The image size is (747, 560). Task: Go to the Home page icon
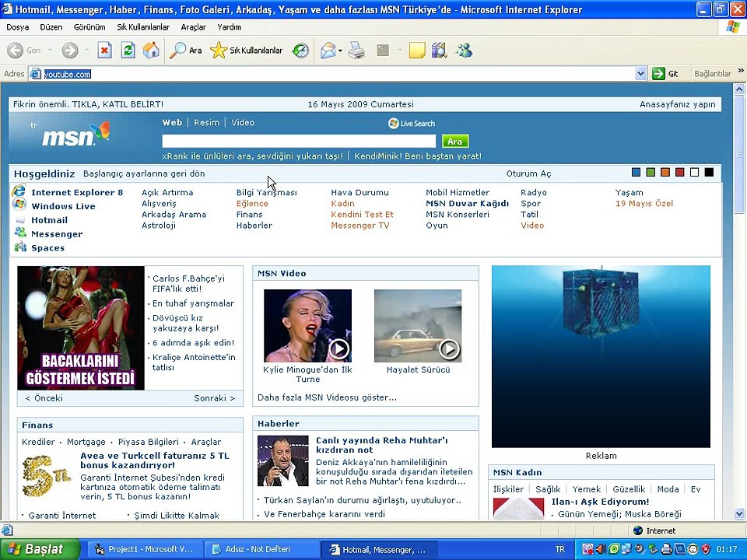(151, 50)
